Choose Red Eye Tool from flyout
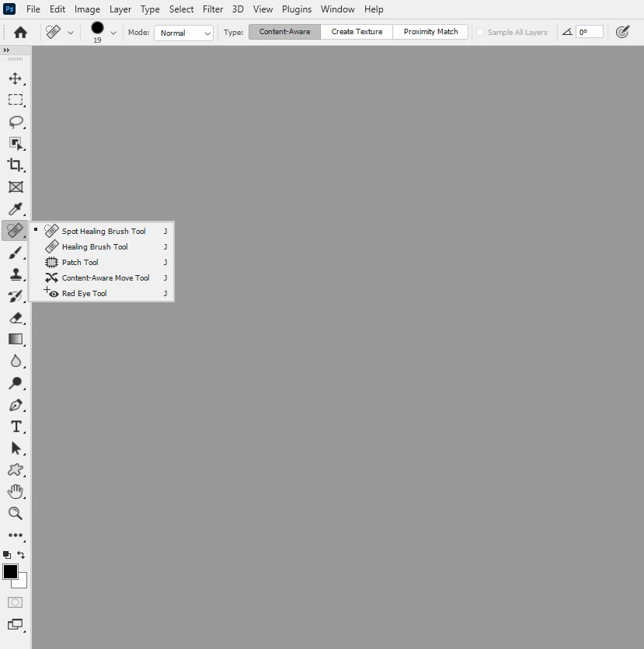The width and height of the screenshot is (644, 649). tap(102, 293)
